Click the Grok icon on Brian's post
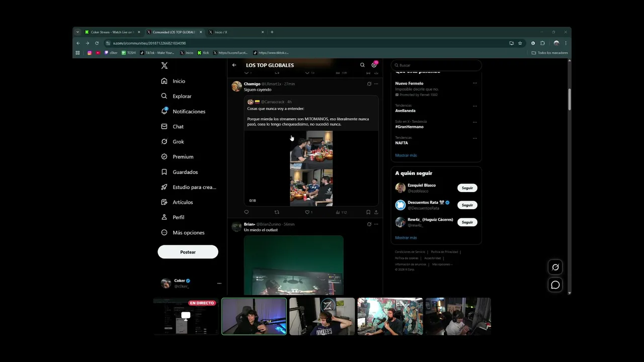Screen dimensions: 644x362 coord(369,224)
